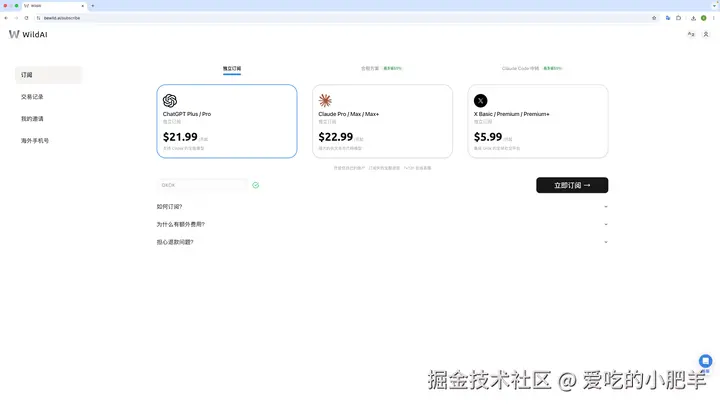Open the browser extensions icon

[678, 18]
